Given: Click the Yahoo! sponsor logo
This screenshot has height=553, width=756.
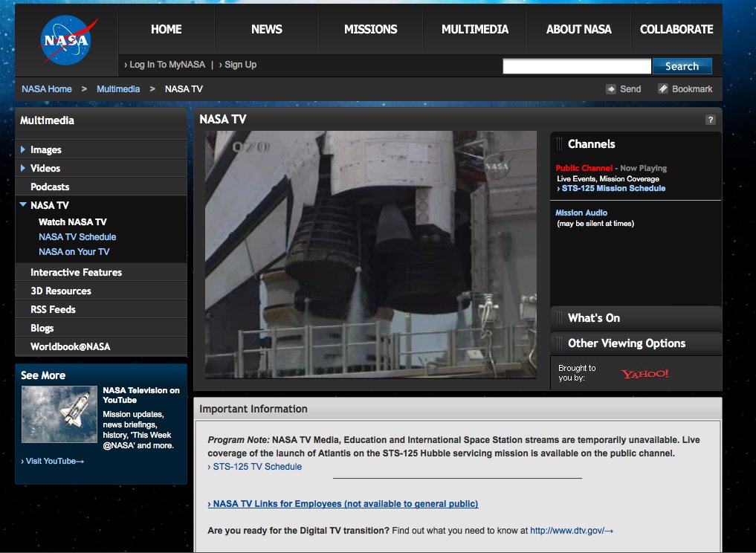Looking at the screenshot, I should [644, 373].
